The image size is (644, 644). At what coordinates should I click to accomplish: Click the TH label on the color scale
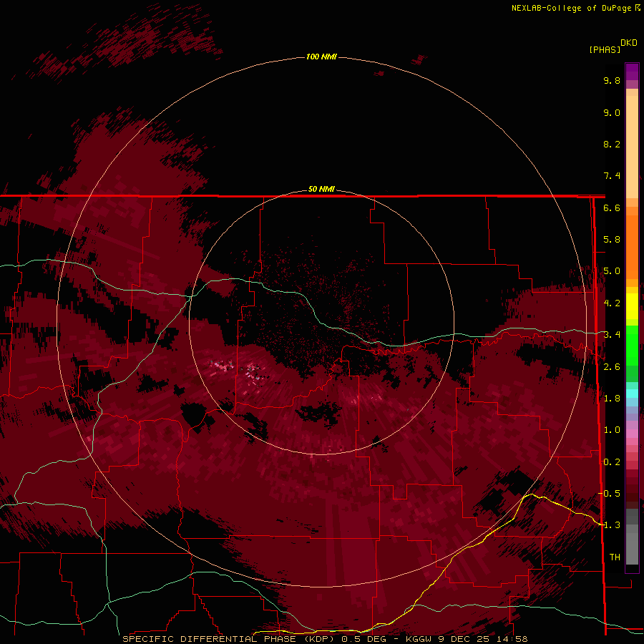[615, 557]
